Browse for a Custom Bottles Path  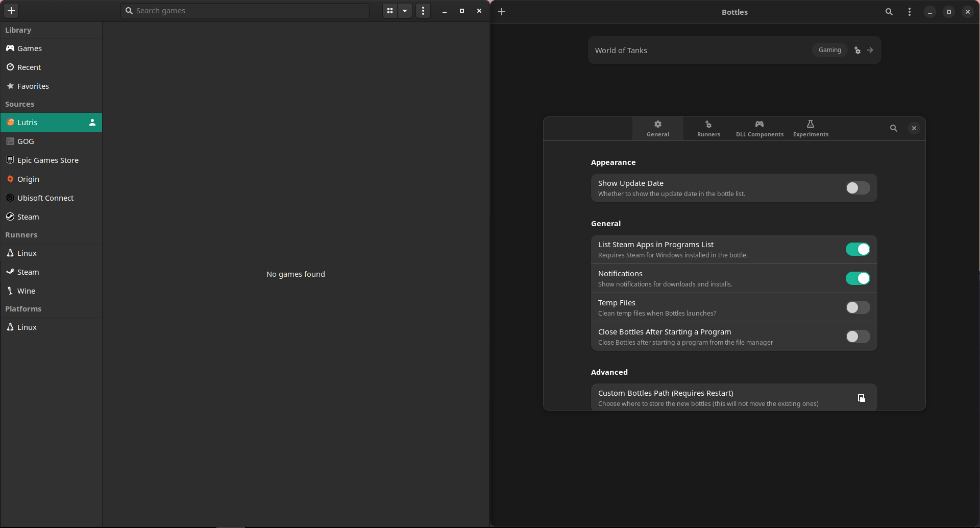(862, 397)
